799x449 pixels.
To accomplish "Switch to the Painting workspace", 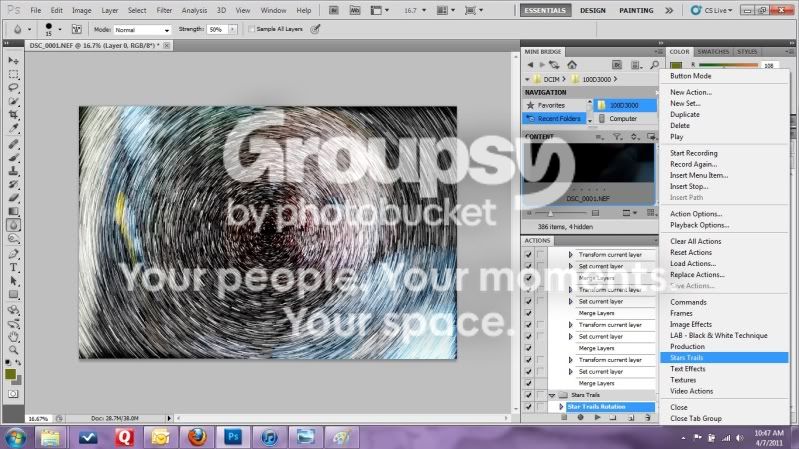I will tap(636, 10).
